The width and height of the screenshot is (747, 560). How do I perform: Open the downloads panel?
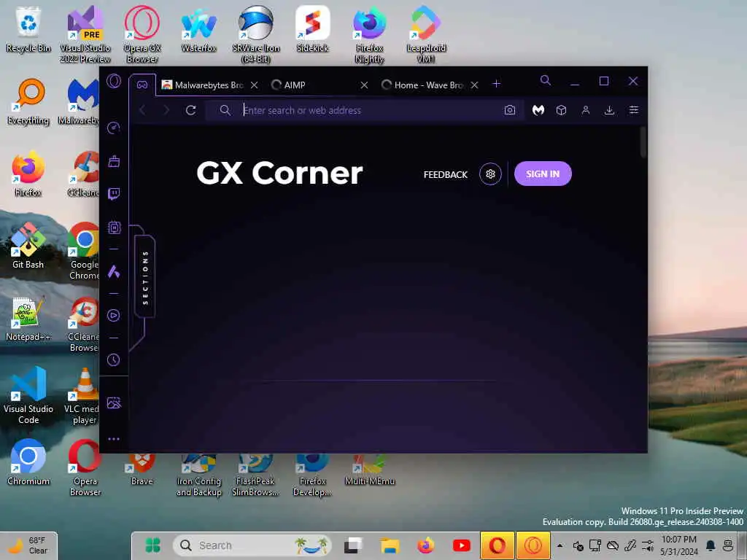[x=609, y=111]
